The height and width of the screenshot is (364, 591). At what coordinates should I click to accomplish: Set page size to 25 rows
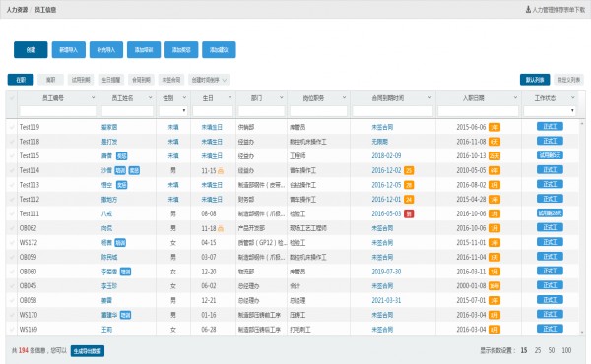point(538,350)
